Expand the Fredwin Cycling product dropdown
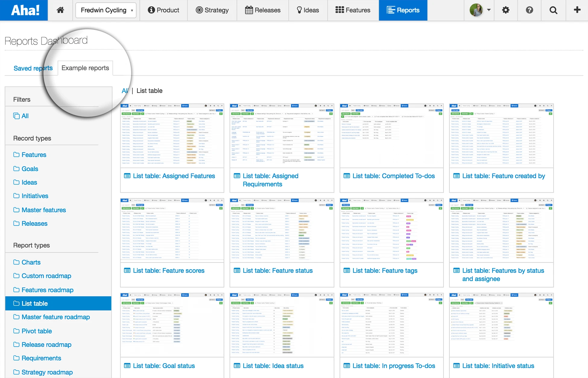The width and height of the screenshot is (588, 378). pyautogui.click(x=106, y=10)
